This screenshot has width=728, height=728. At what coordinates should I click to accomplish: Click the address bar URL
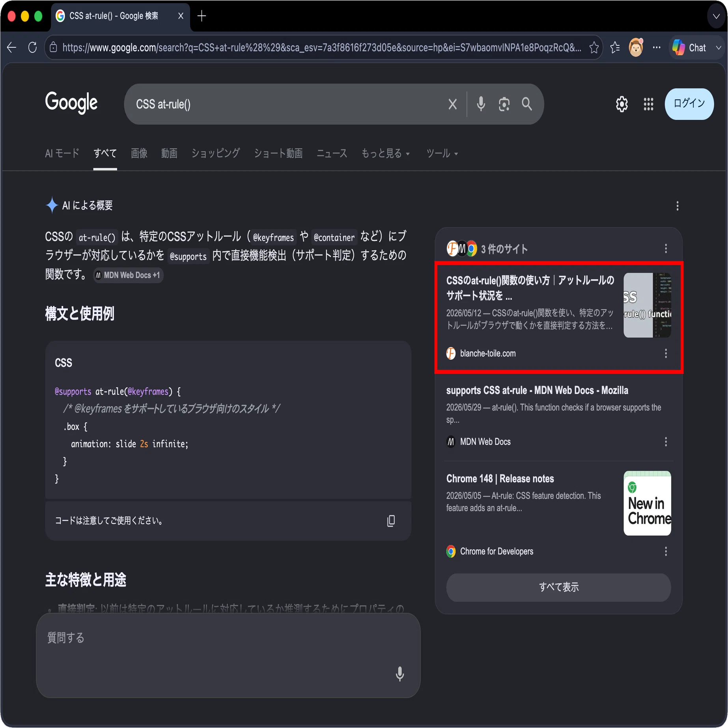click(x=321, y=48)
